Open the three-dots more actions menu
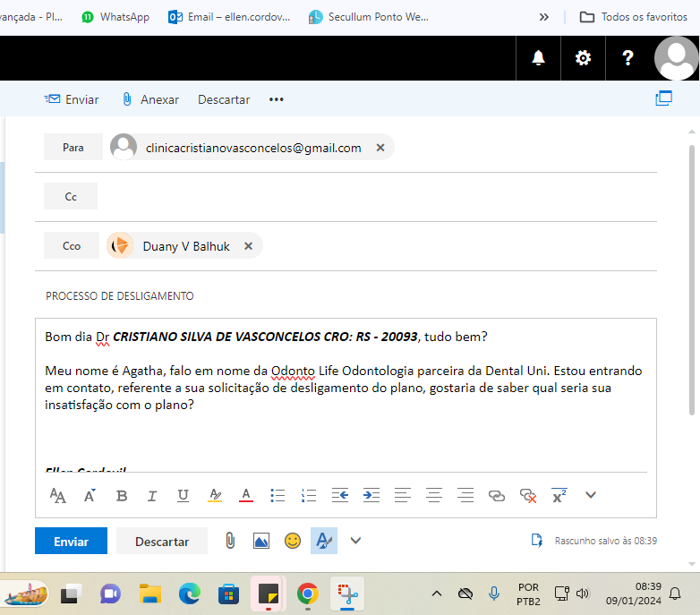The height and width of the screenshot is (615, 700). click(276, 99)
